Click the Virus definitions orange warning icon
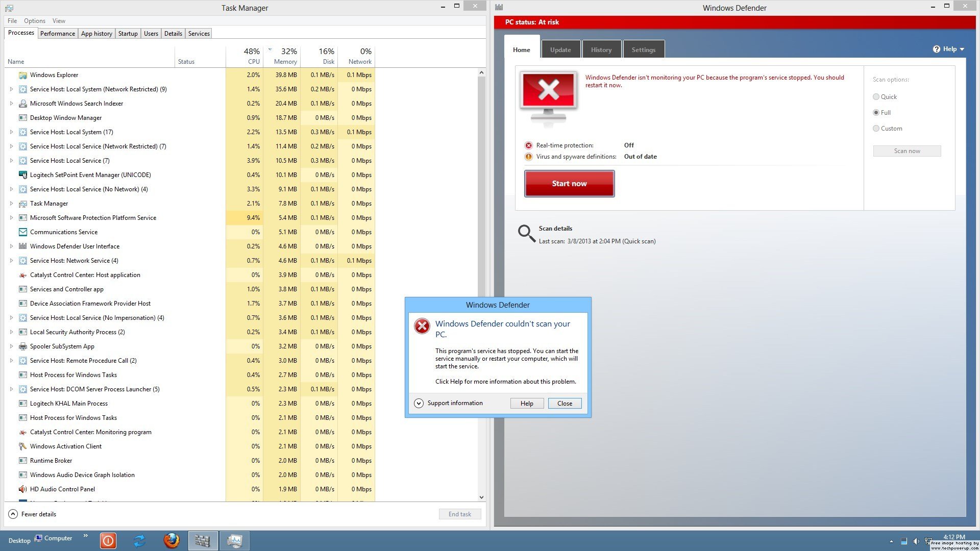The image size is (980, 551). click(x=529, y=157)
